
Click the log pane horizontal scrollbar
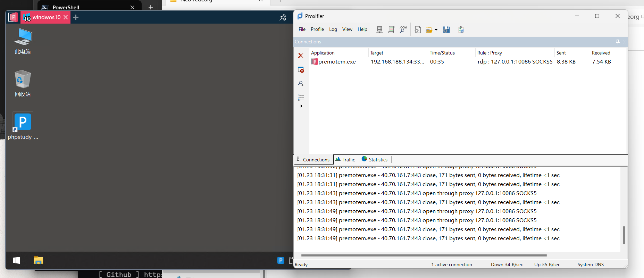click(x=424, y=255)
